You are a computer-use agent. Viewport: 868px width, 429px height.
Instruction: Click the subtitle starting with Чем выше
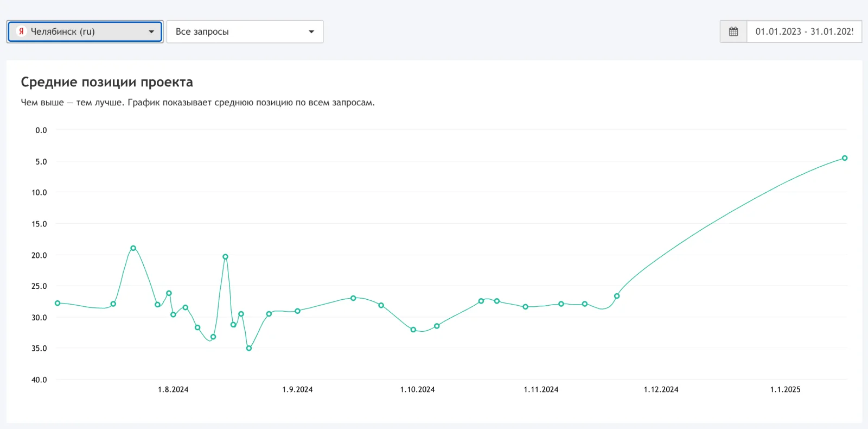(197, 103)
